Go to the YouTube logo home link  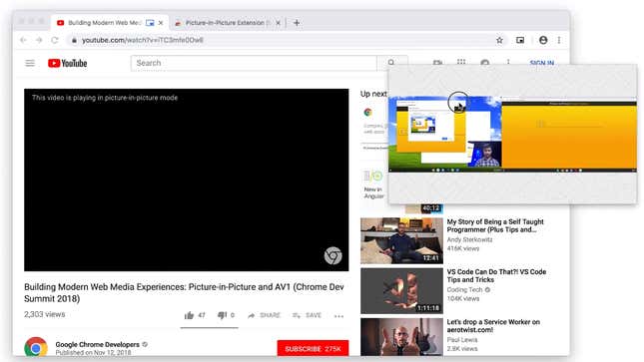coord(67,63)
